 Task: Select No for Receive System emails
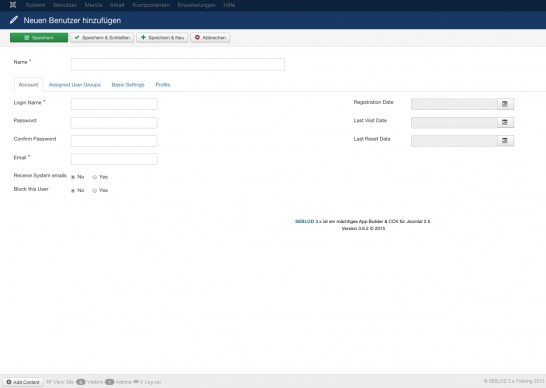[73, 177]
